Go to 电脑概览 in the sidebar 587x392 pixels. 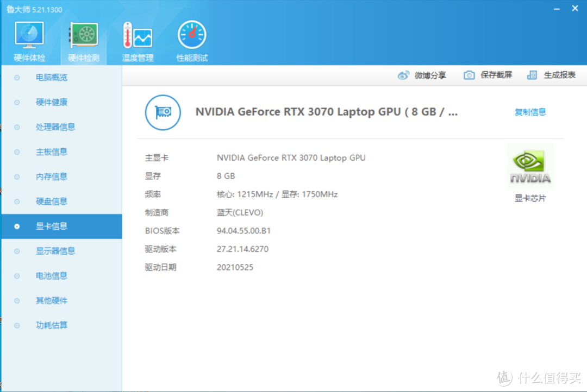(52, 78)
